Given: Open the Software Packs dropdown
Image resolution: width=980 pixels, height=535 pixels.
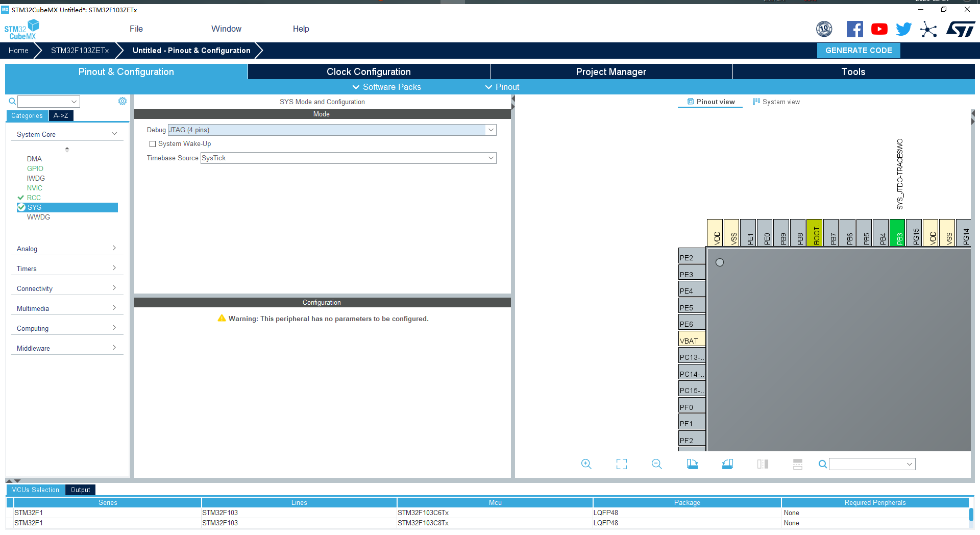Looking at the screenshot, I should [387, 87].
